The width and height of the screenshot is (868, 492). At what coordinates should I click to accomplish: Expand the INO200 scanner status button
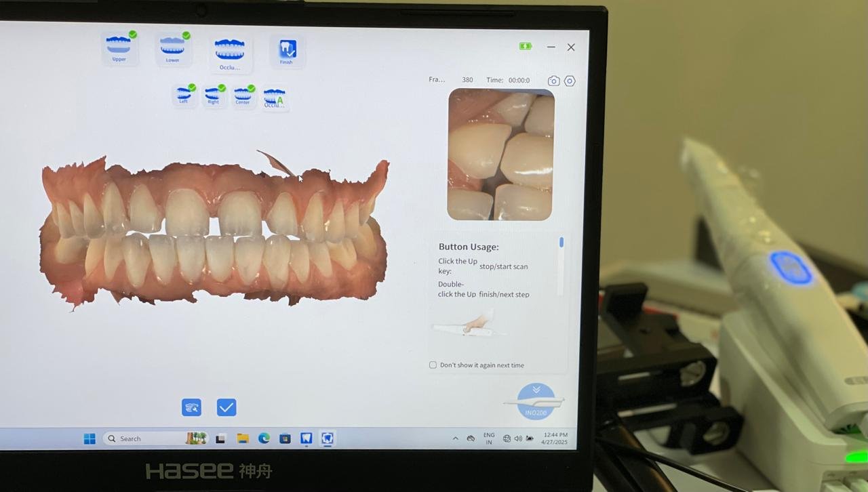(536, 401)
